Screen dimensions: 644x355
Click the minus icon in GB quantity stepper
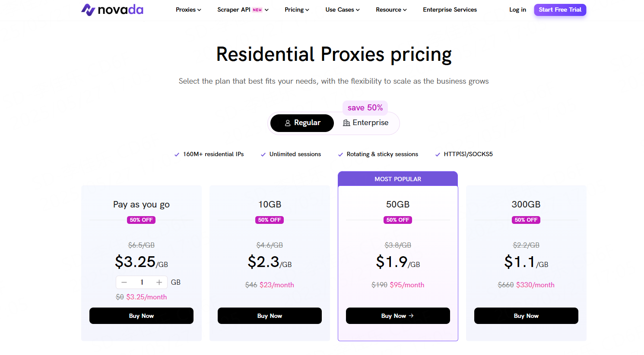pyautogui.click(x=124, y=282)
